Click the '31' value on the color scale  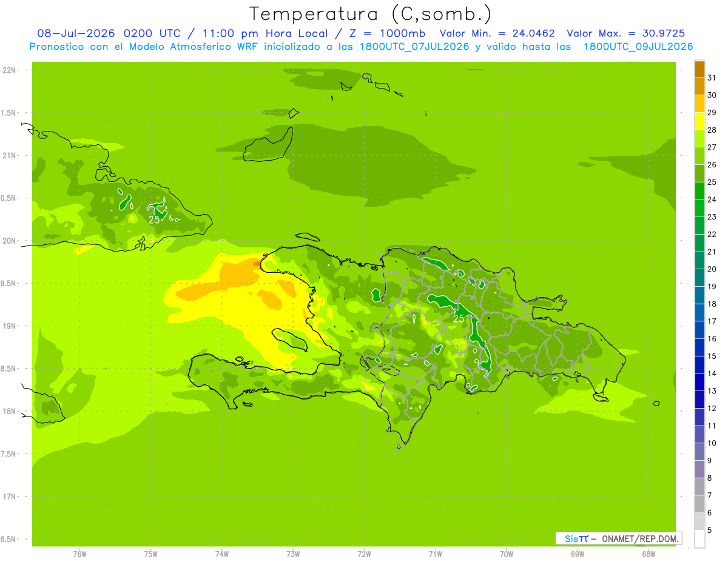pos(712,78)
